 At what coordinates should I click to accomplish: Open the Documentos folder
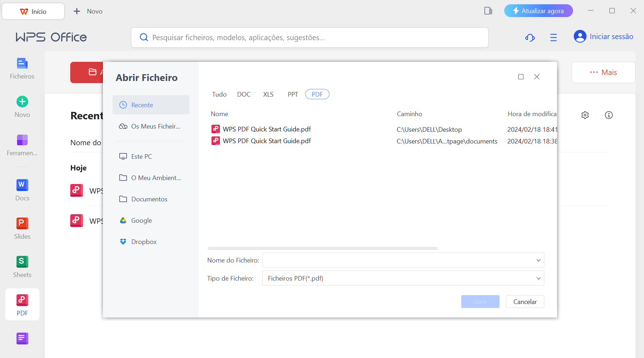point(151,199)
